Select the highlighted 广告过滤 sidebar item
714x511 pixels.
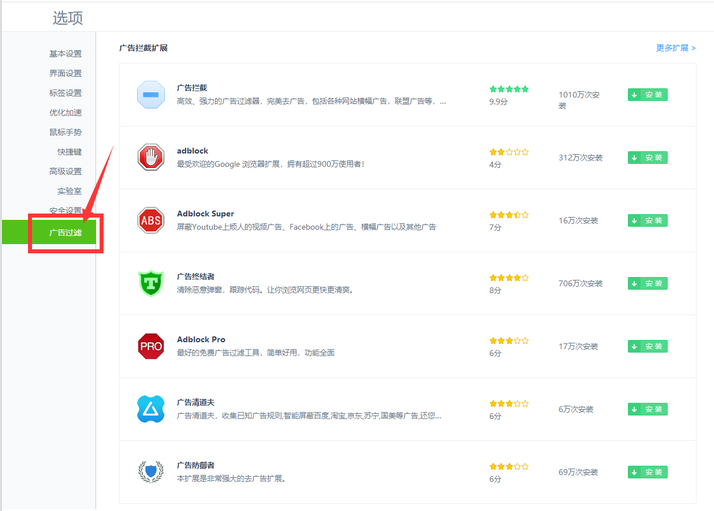tap(49, 232)
